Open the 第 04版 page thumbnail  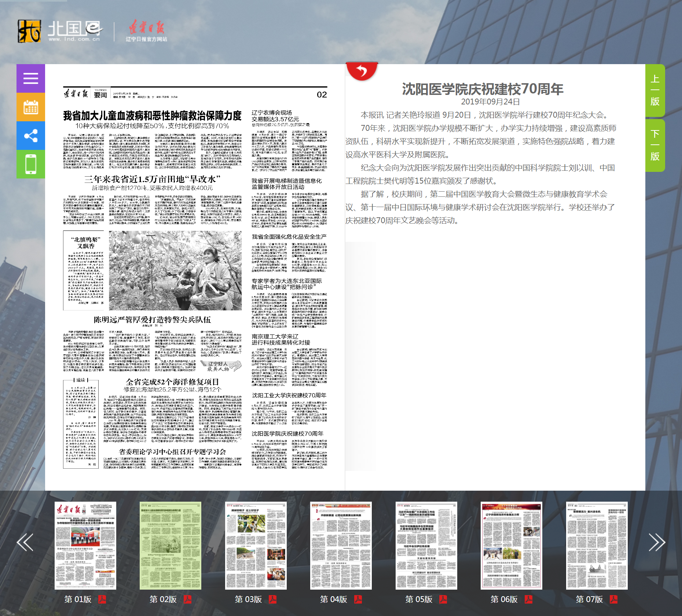pos(341,545)
